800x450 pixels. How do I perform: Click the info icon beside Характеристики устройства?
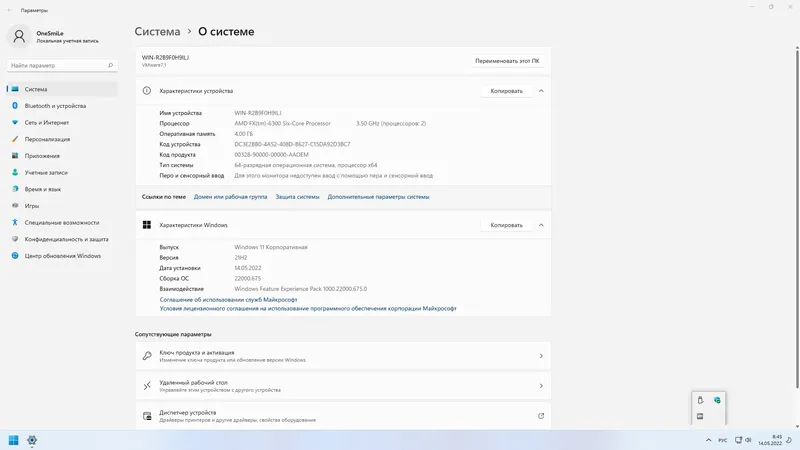(147, 91)
